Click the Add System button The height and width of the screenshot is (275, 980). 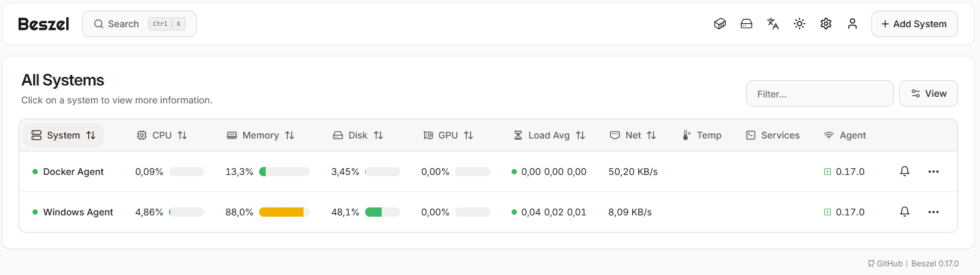(914, 24)
